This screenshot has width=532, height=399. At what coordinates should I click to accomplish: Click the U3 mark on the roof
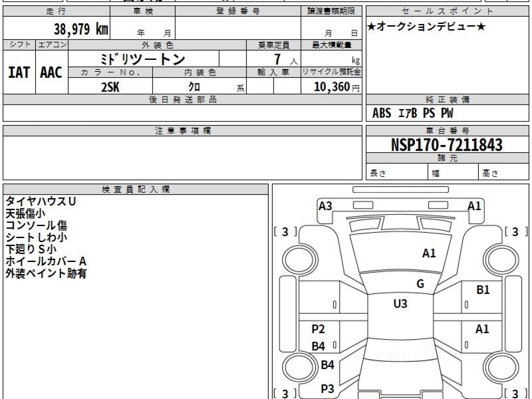point(400,304)
